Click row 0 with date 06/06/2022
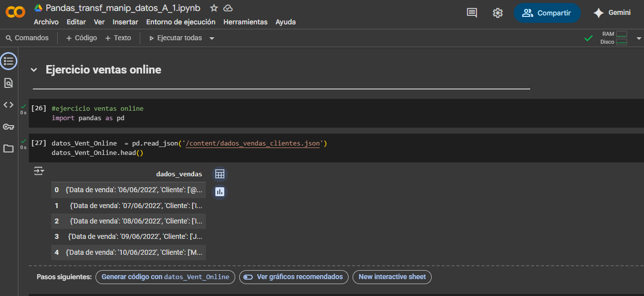 coord(128,190)
